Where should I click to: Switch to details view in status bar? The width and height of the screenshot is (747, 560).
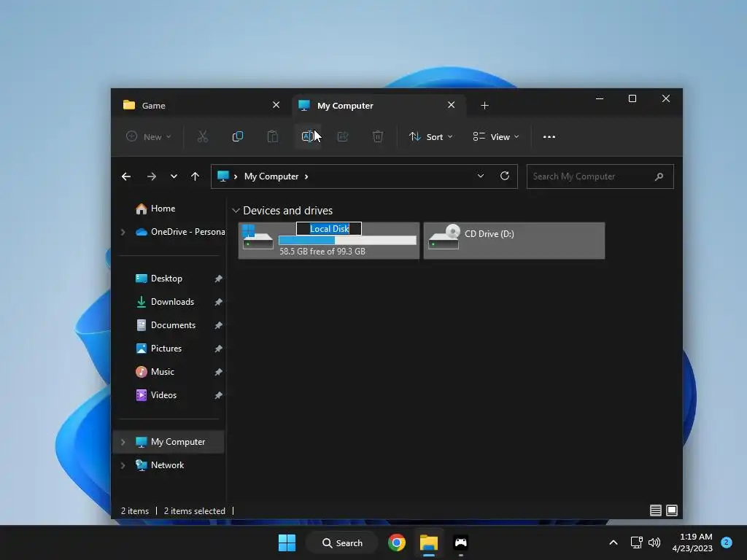pos(656,510)
